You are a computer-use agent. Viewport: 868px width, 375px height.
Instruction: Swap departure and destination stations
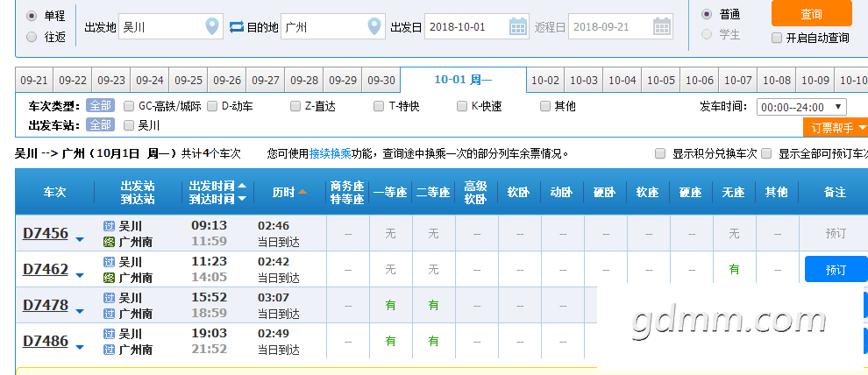(x=237, y=27)
